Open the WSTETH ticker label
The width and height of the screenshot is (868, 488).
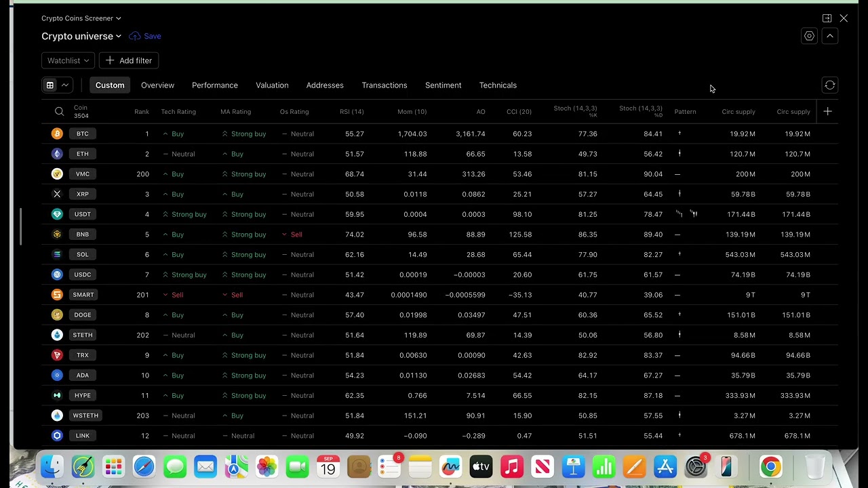(x=85, y=415)
